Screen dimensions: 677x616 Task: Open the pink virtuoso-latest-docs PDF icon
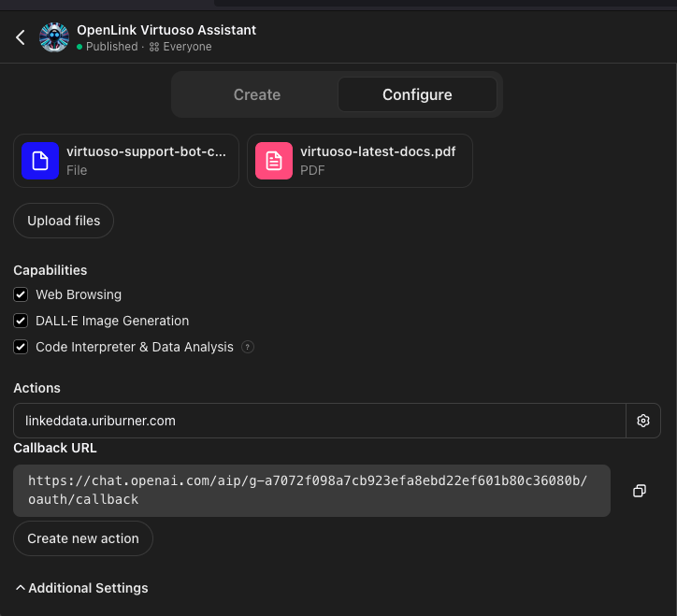click(x=274, y=161)
